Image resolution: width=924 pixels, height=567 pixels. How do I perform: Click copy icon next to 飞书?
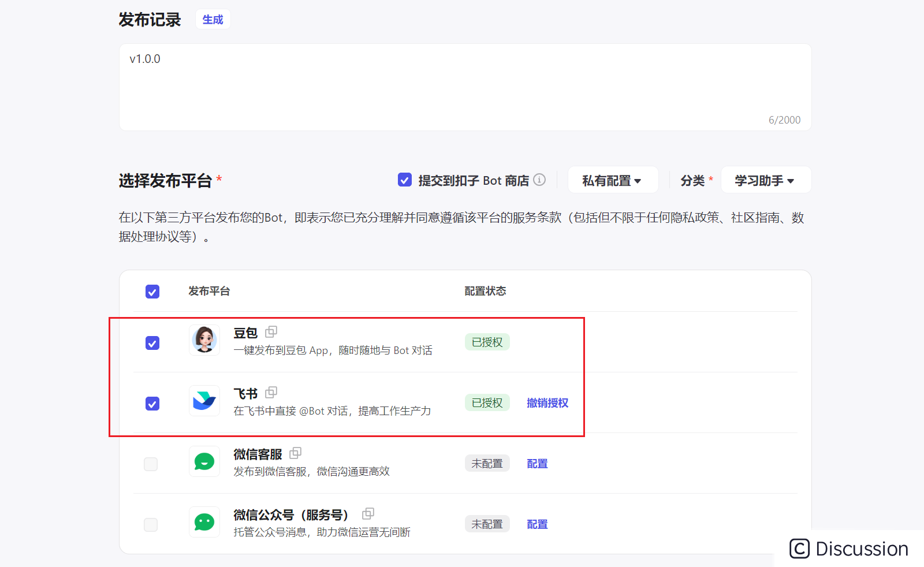[x=271, y=393]
